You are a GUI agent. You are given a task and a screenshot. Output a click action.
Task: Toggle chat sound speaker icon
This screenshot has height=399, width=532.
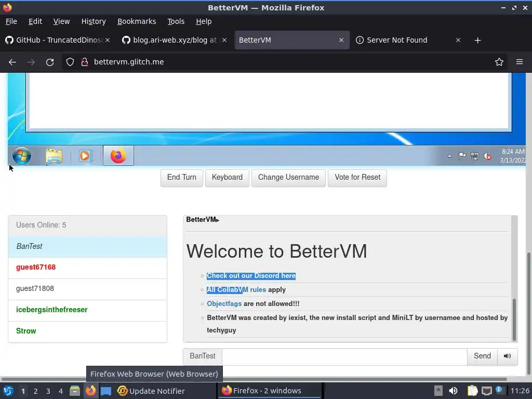click(507, 356)
